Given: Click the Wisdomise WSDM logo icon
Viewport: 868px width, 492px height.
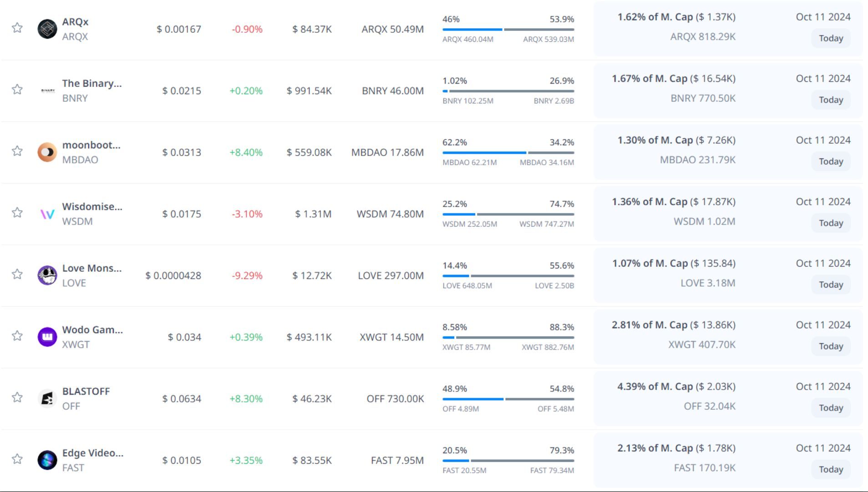Looking at the screenshot, I should 47,214.
